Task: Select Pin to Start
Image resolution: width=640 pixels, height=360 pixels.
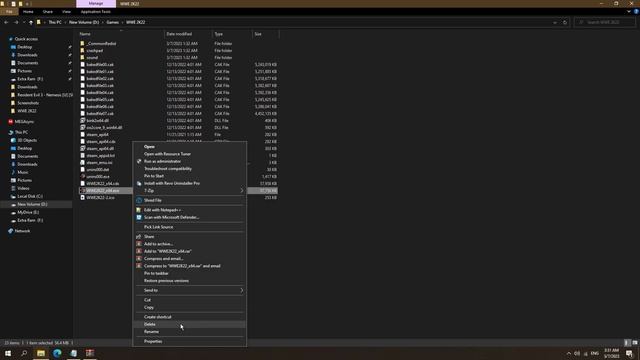Action: [x=189, y=176]
